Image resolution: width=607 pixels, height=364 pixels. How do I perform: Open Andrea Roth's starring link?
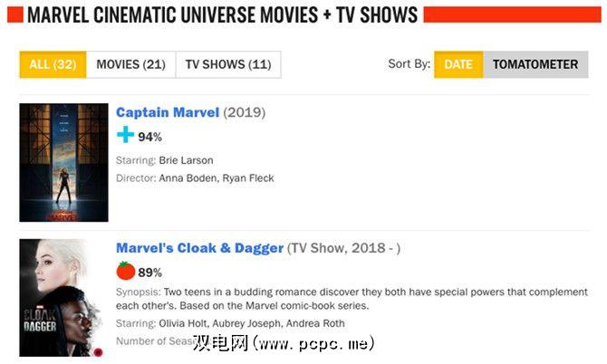pos(313,324)
